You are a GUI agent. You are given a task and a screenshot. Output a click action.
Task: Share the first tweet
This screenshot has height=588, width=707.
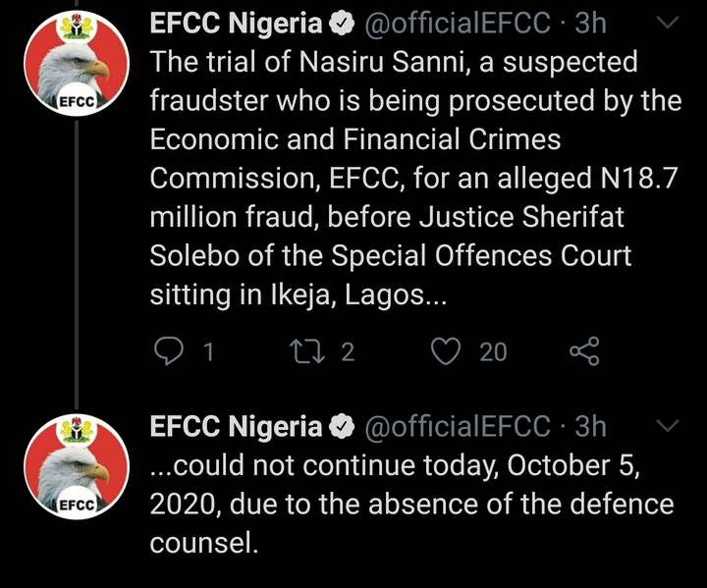[x=585, y=350]
